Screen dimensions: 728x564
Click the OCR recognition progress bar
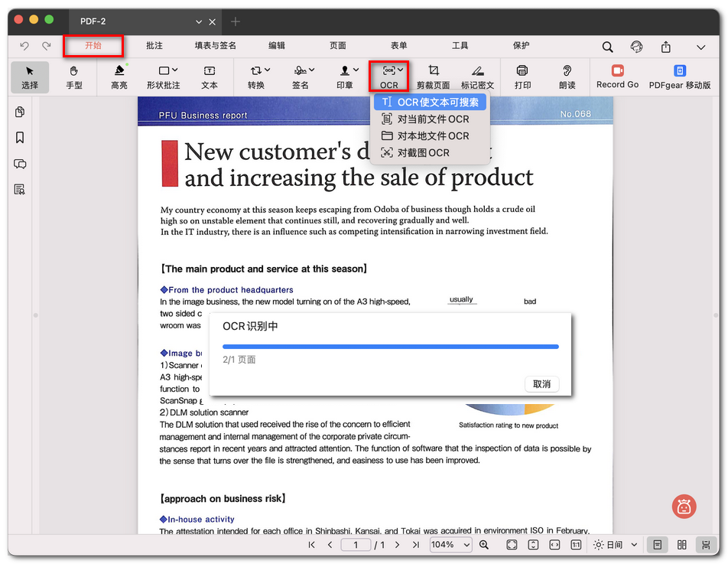point(390,347)
